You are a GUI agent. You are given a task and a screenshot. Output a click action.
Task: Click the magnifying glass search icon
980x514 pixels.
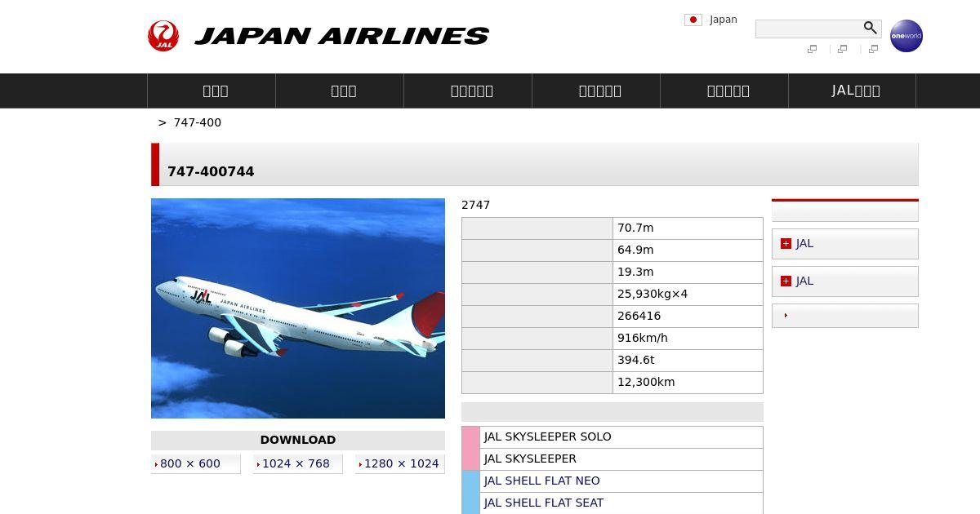871,28
